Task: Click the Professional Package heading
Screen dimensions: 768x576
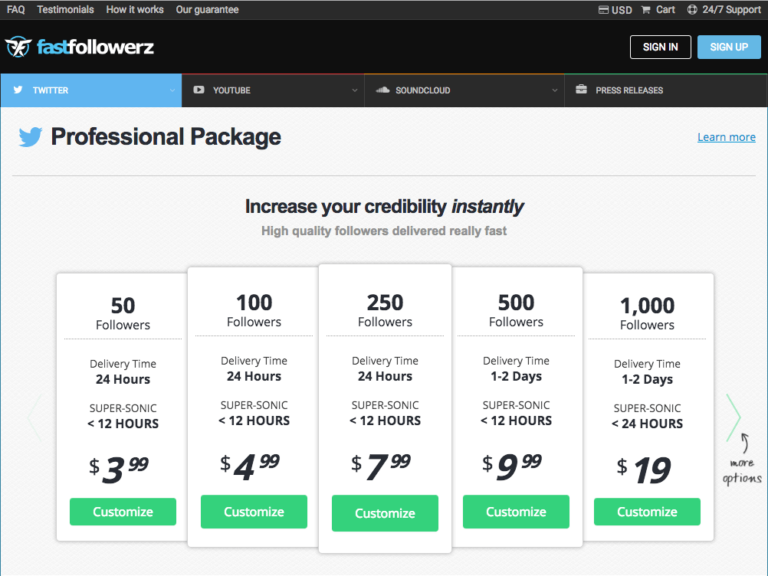Action: [166, 137]
